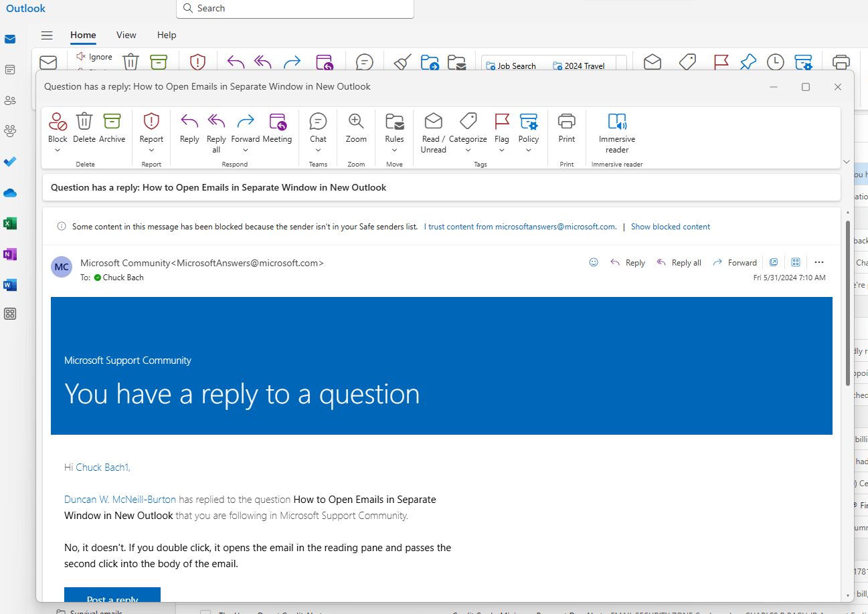
Task: Open the How to Open Emails question link
Action: (x=250, y=508)
